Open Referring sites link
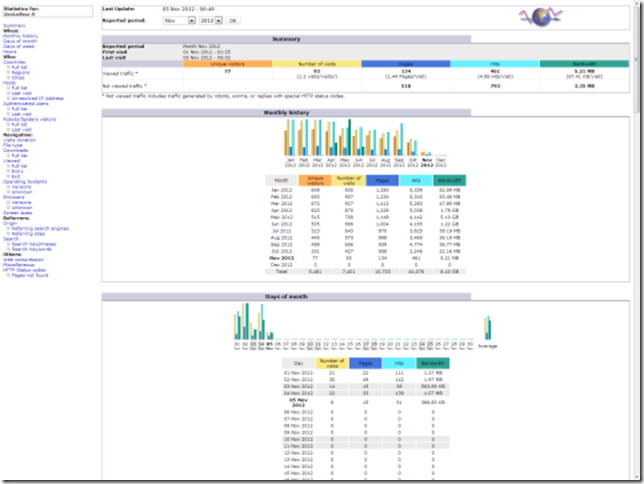Viewport: 644px width, 484px height. [28, 234]
